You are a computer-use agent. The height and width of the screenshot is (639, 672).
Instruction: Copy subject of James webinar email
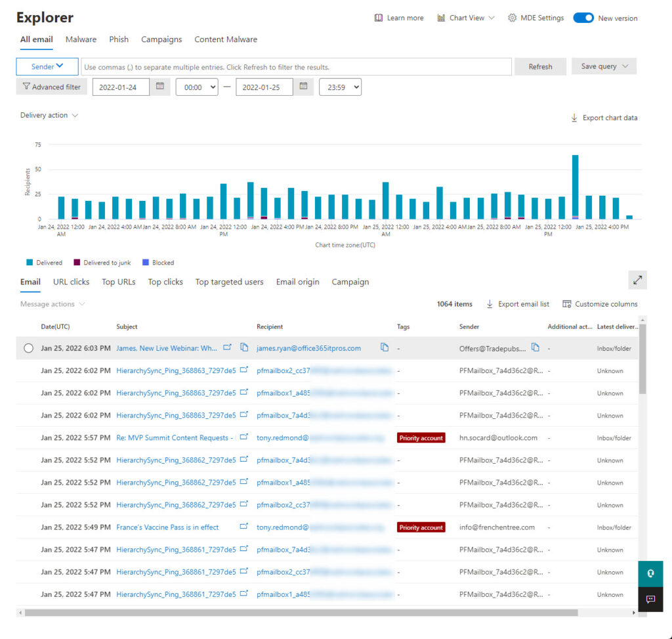(244, 347)
